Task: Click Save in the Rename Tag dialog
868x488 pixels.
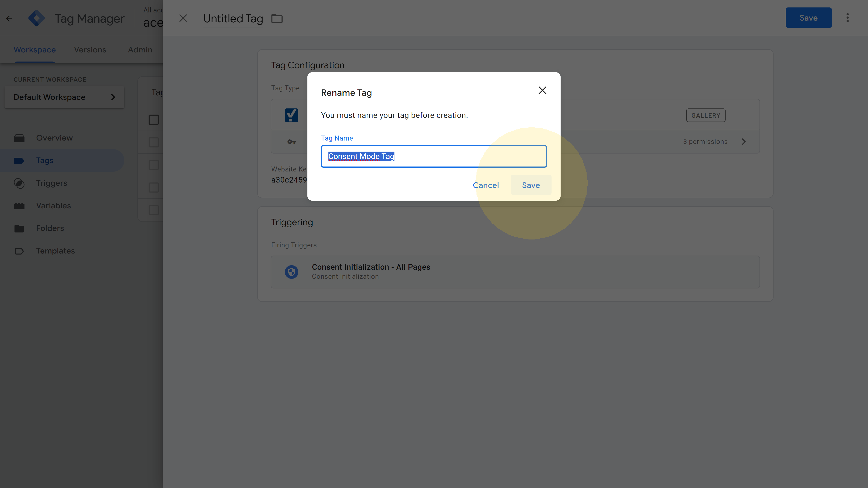Action: coord(531,185)
